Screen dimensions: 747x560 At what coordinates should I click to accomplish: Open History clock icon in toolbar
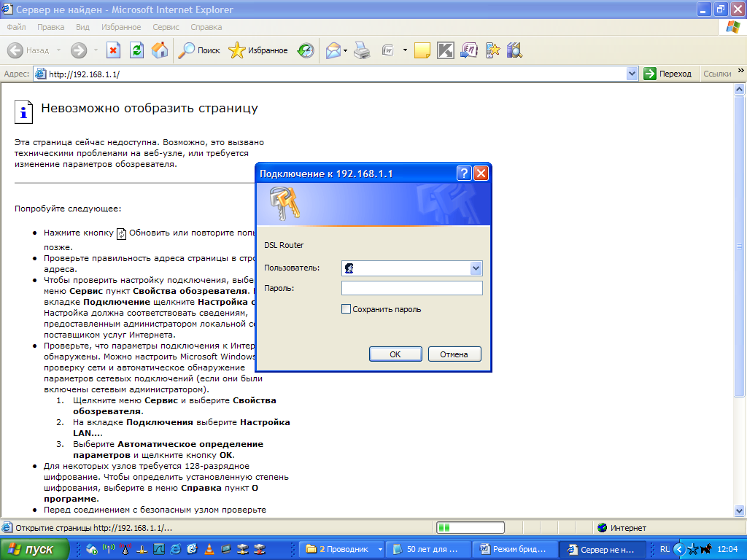click(x=306, y=50)
